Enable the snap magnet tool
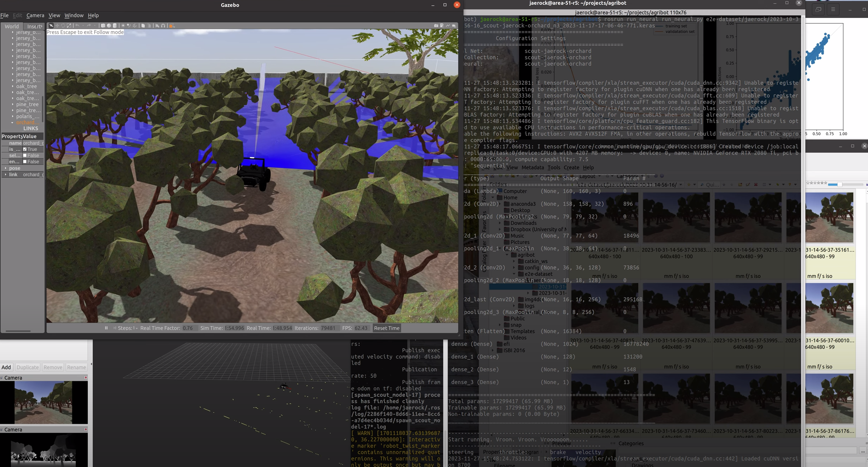Viewport: 868px width, 467px height. click(163, 25)
